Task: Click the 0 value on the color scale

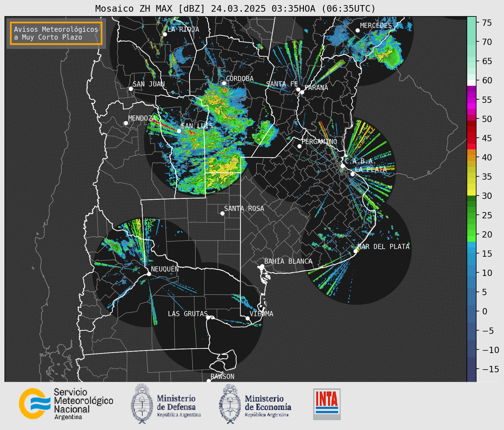Action: pos(484,311)
